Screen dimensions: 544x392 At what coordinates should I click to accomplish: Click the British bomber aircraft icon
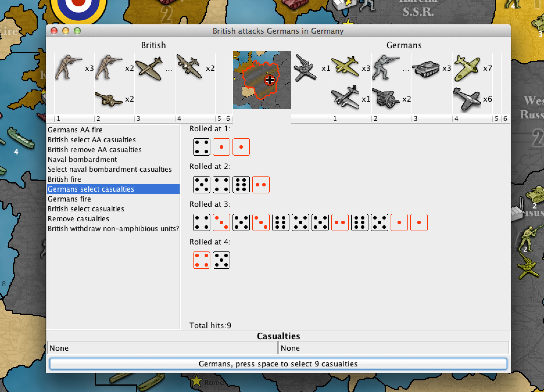[x=189, y=67]
